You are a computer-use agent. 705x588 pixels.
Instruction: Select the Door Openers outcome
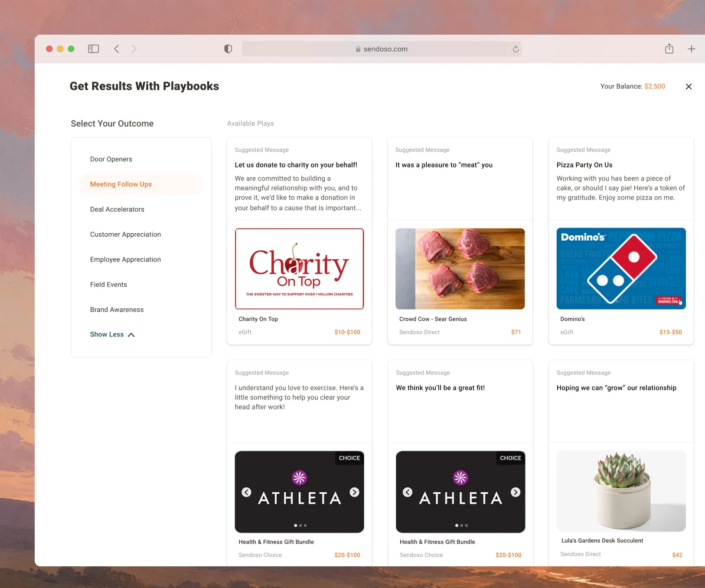[x=111, y=159]
